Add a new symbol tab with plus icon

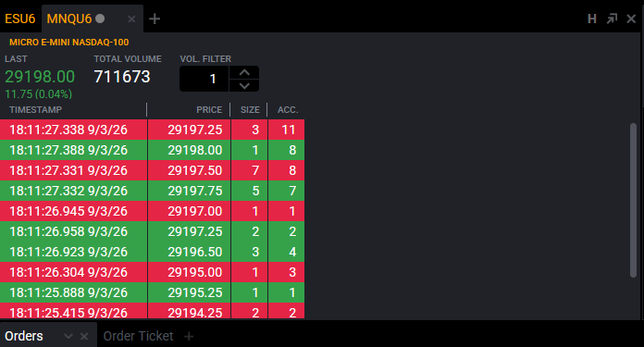point(155,19)
